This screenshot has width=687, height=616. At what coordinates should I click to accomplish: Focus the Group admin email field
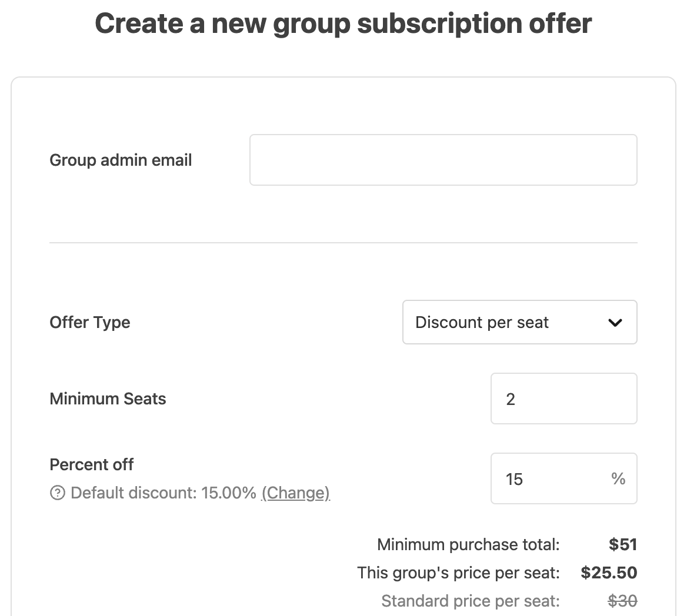tap(443, 160)
